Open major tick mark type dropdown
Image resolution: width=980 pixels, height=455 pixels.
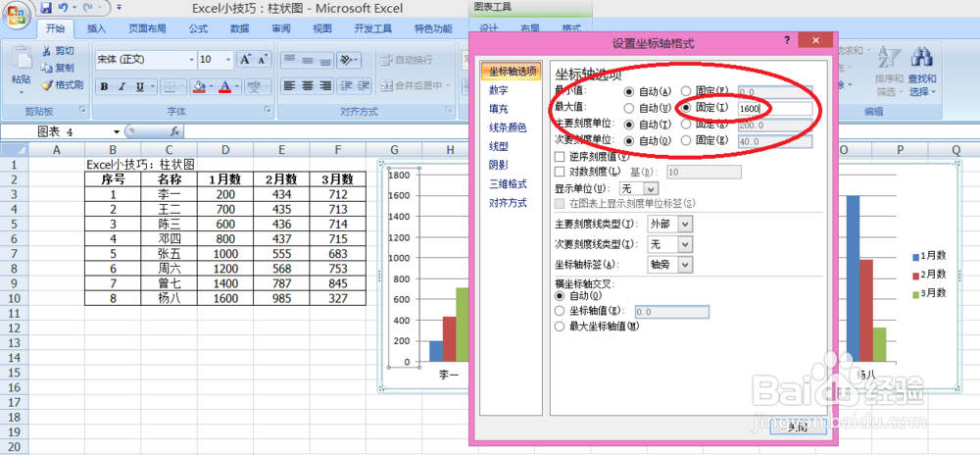(686, 224)
